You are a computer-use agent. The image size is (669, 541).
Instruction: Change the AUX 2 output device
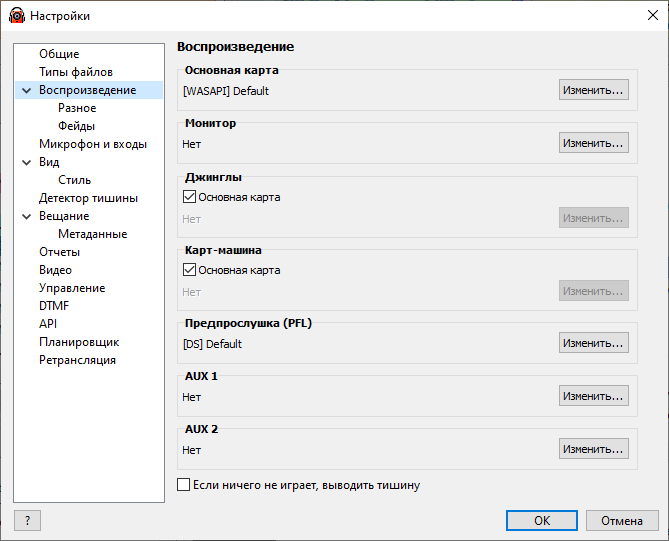pyautogui.click(x=593, y=448)
